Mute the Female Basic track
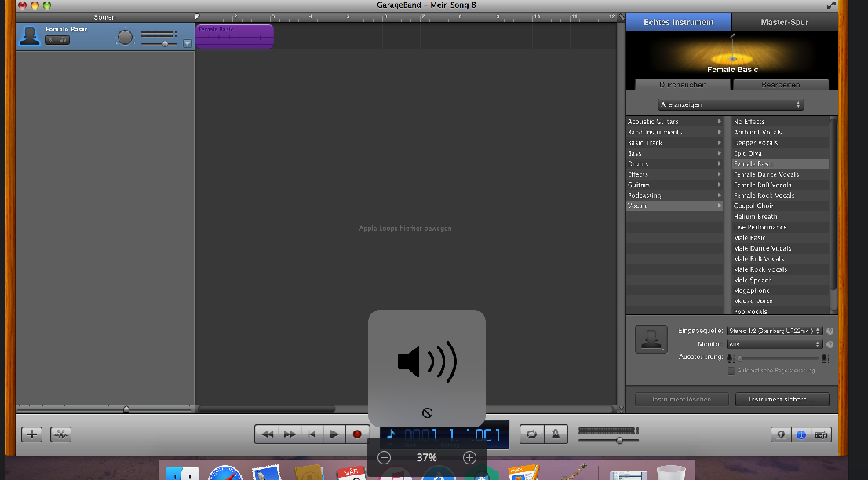 click(x=52, y=40)
